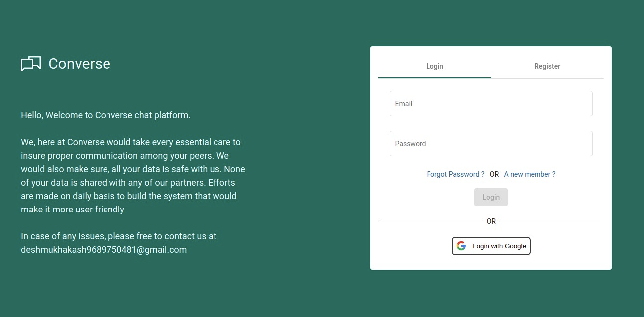This screenshot has width=644, height=317.
Task: Focus the Password input field
Action: coord(491,144)
